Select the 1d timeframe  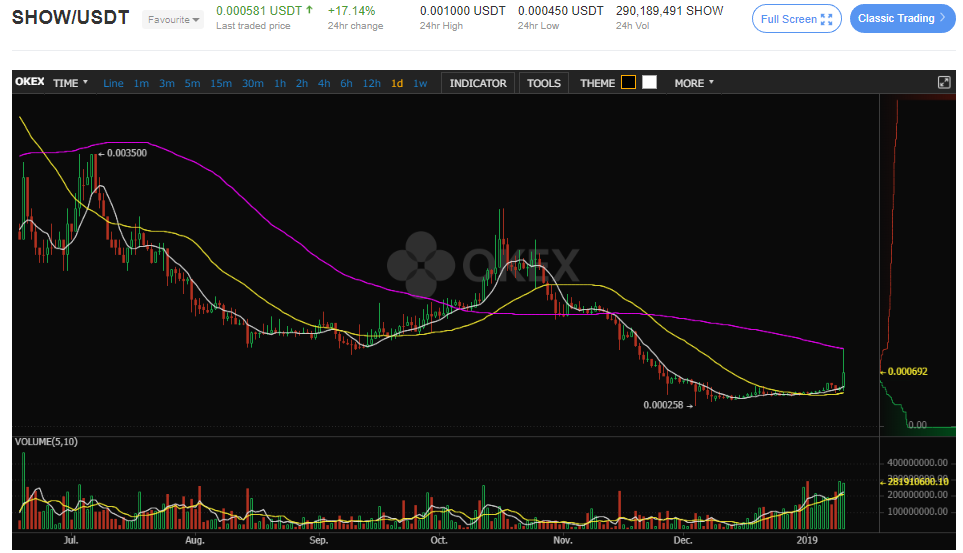[397, 83]
